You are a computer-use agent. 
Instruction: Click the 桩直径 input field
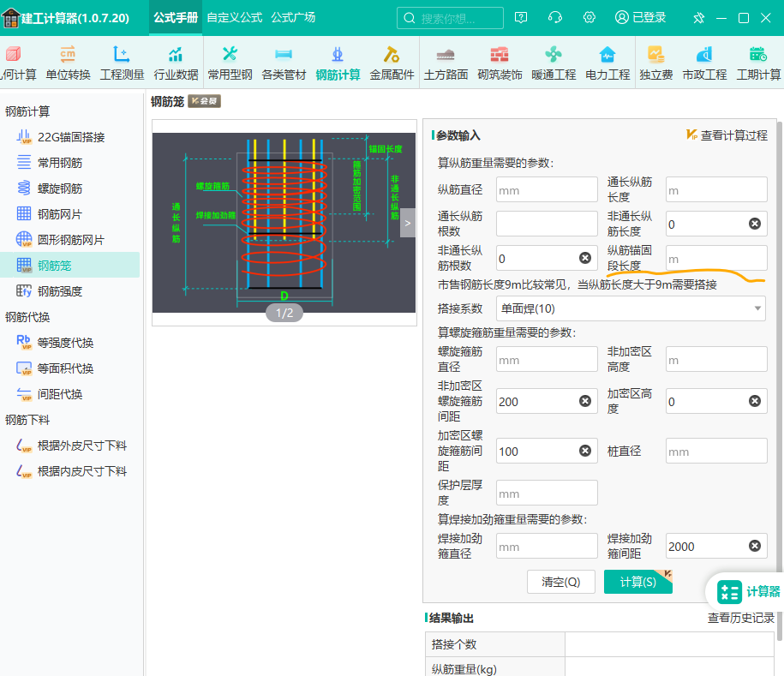click(716, 451)
